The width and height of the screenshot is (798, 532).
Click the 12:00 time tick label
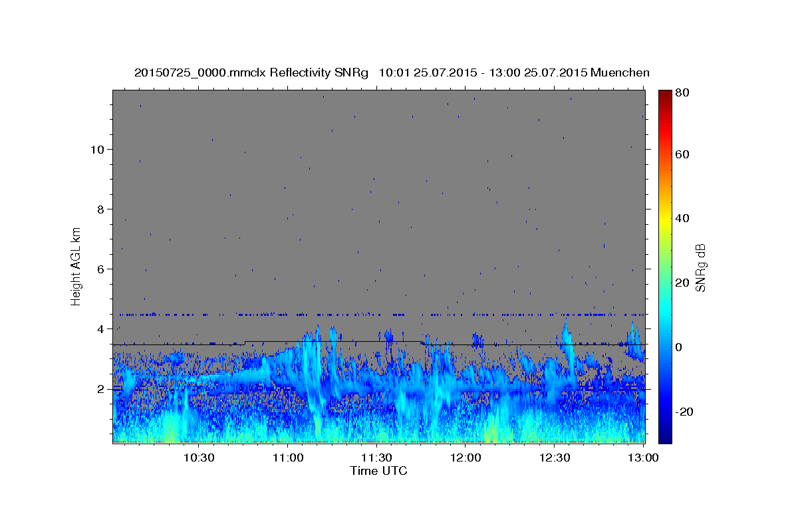coord(466,458)
